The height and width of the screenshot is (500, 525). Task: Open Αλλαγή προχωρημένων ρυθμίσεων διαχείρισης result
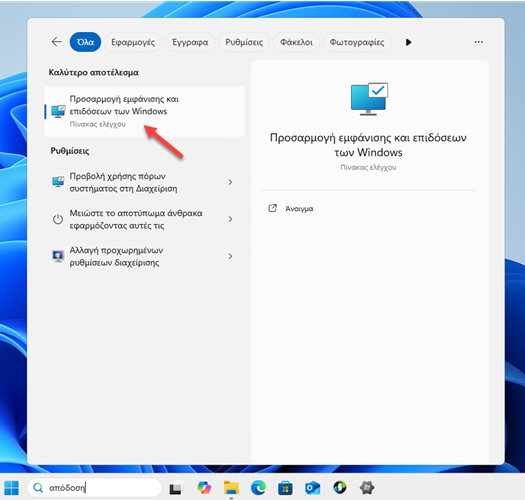tap(145, 257)
